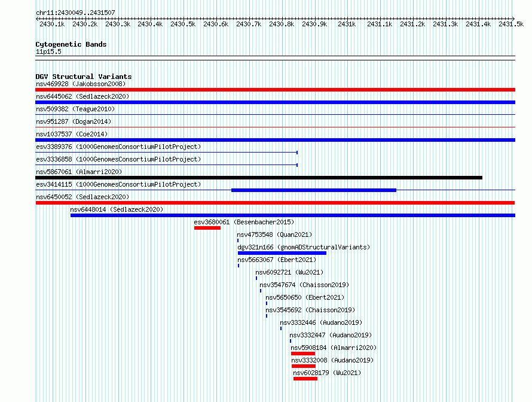The image size is (532, 402).
Task: Open the nsv5908184 (Almarri2020) label
Action: pos(334,348)
